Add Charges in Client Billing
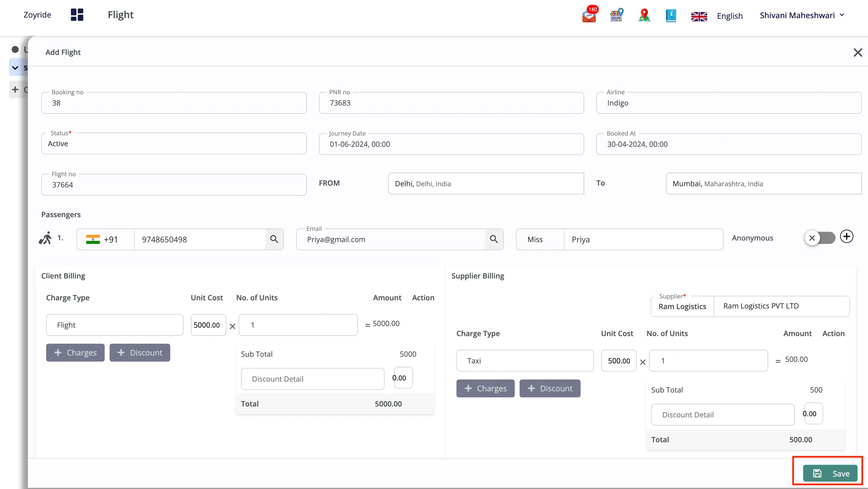 [x=75, y=352]
